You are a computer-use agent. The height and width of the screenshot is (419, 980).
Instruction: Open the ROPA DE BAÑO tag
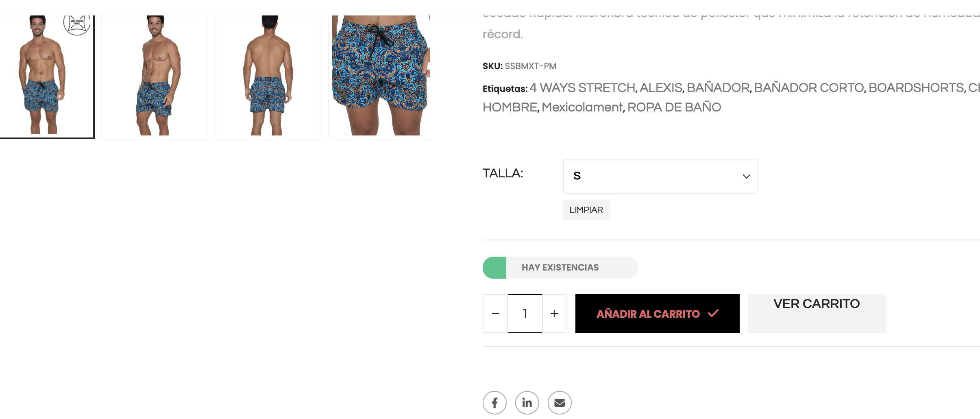674,107
